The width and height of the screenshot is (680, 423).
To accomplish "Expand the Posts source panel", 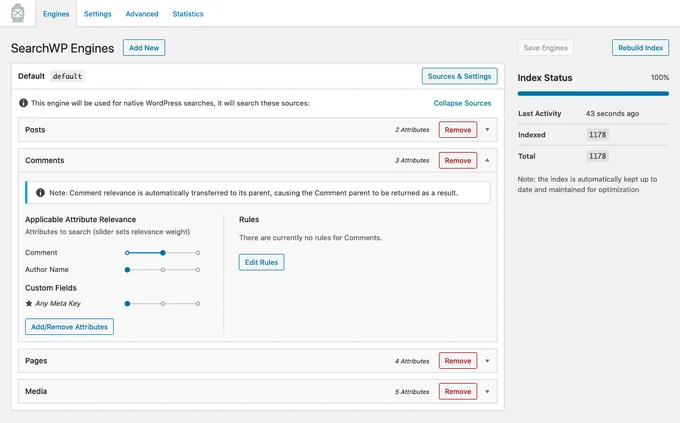I will tap(487, 130).
